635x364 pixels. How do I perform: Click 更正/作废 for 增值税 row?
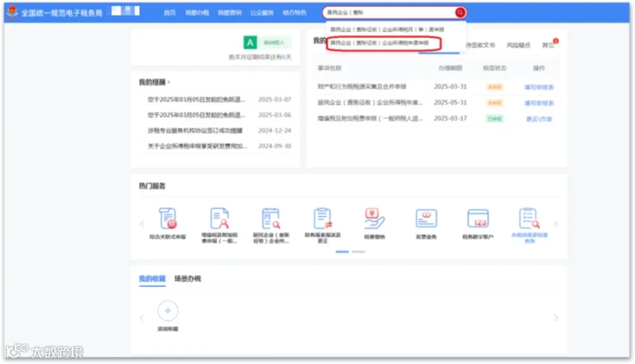coord(539,119)
